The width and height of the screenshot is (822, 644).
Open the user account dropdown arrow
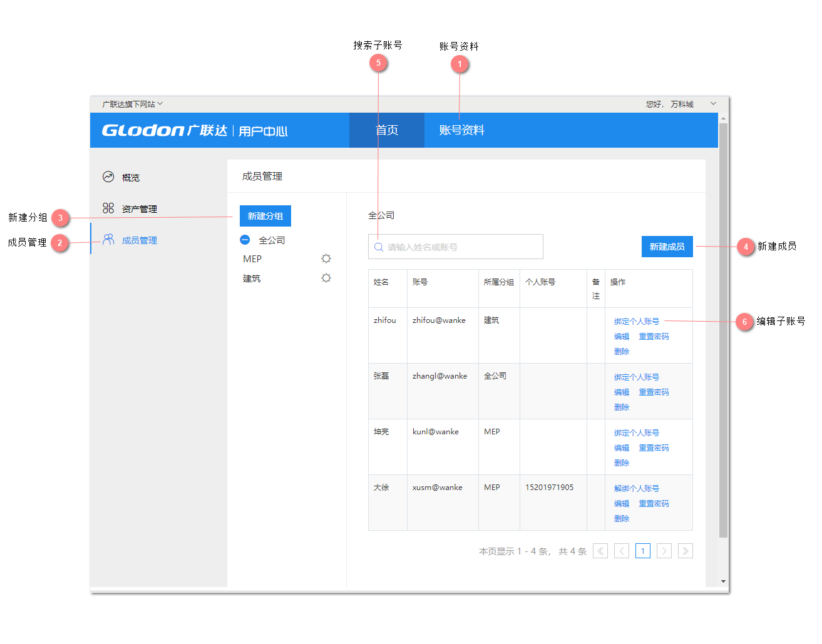tap(713, 104)
